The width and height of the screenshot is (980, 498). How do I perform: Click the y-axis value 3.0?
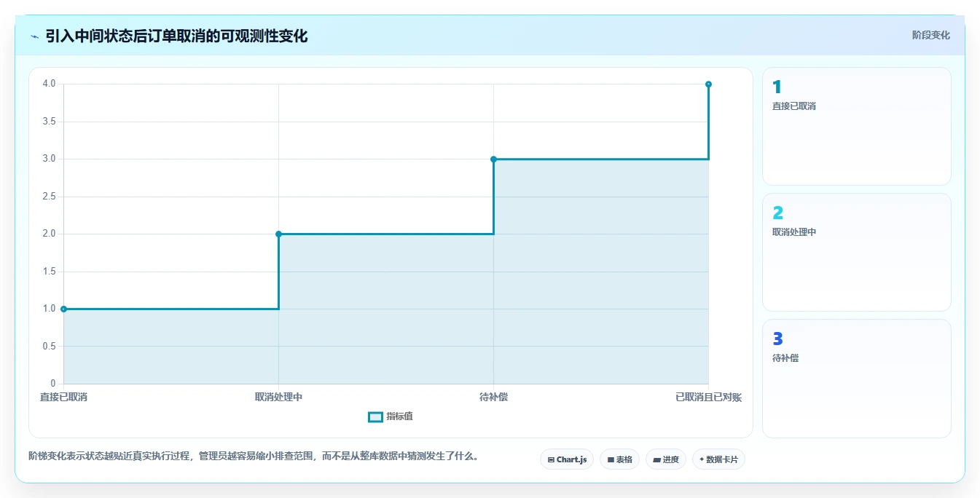[49, 159]
